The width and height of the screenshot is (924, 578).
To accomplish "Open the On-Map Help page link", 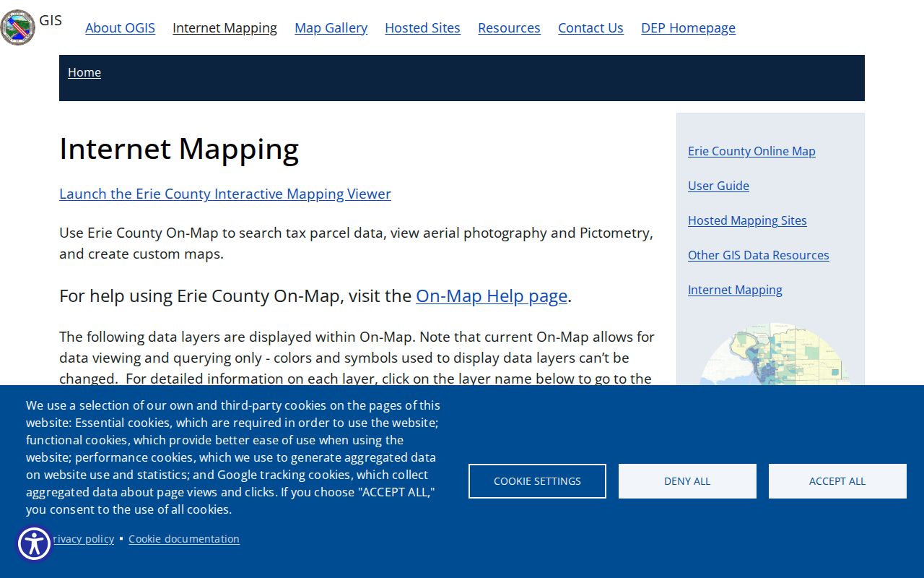I will point(492,296).
